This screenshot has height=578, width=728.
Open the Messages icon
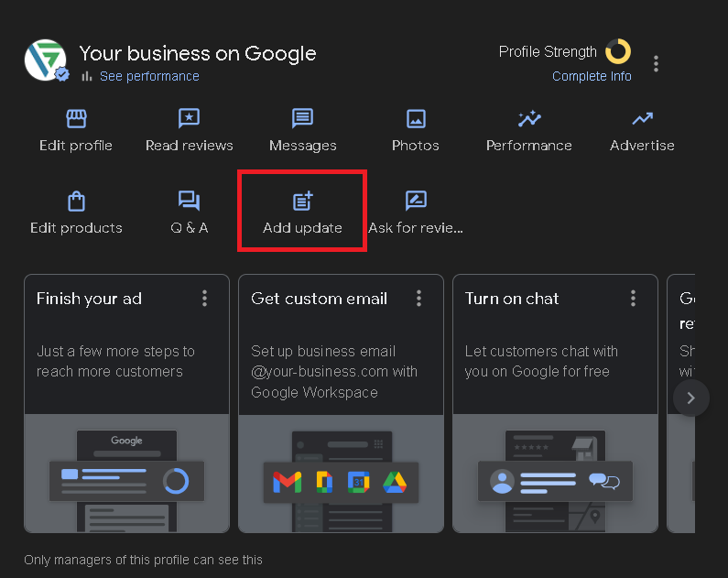point(302,118)
